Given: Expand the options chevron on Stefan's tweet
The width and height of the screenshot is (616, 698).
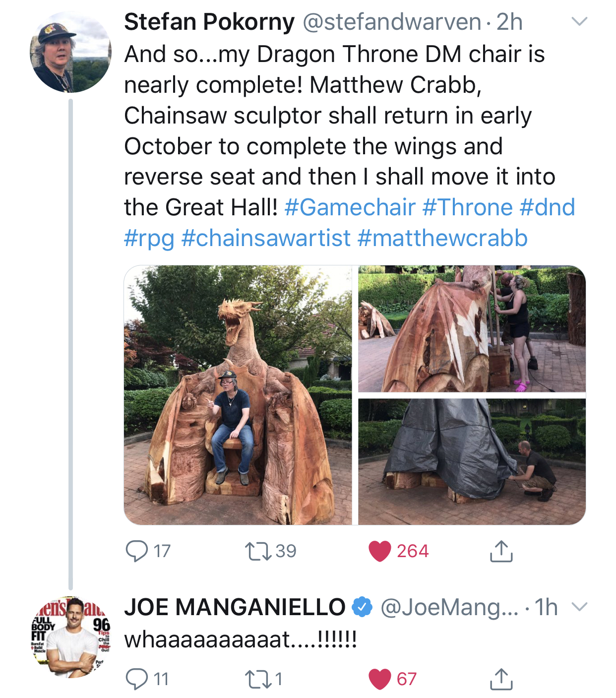Looking at the screenshot, I should 579,21.
